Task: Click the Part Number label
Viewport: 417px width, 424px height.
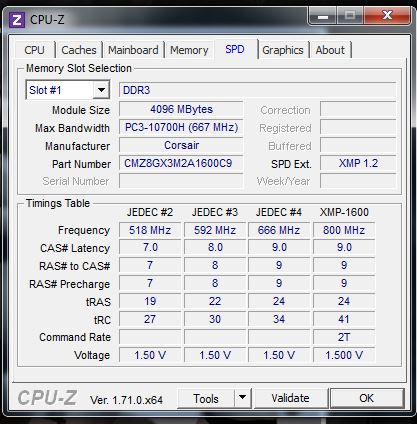Action: pyautogui.click(x=81, y=164)
